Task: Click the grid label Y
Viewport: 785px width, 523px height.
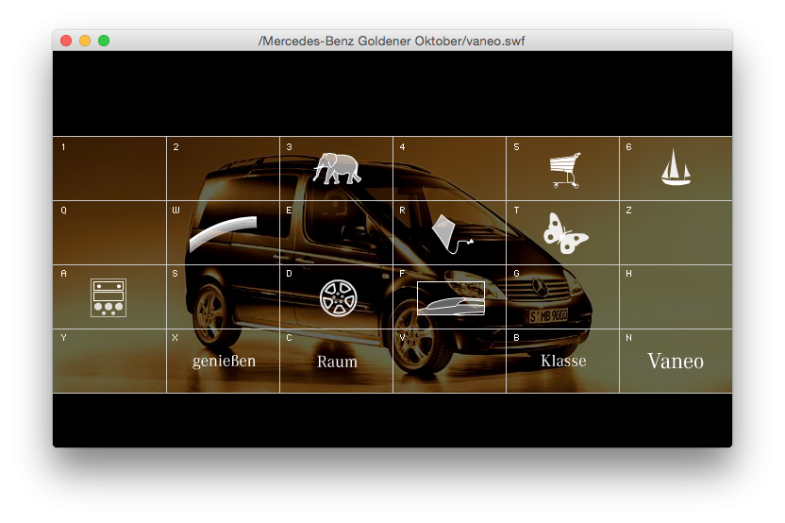Action: click(x=64, y=338)
